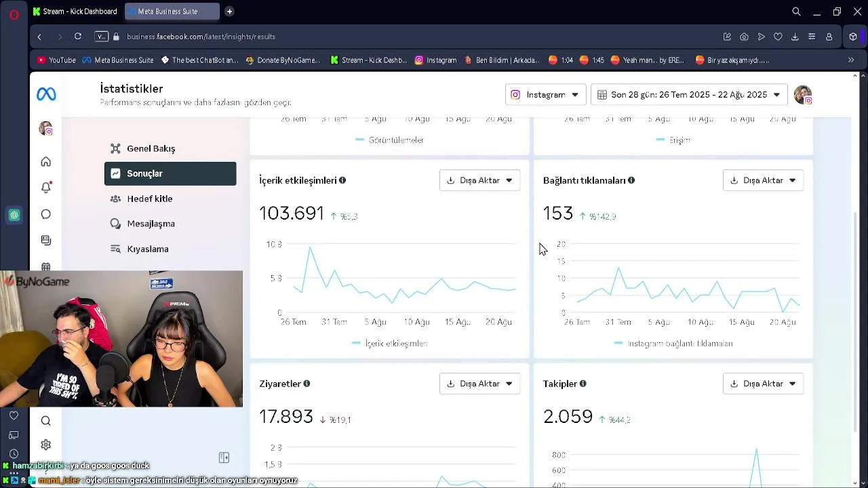Screen dimensions: 868x488
Task: Show info for İçerik etkileşimleri
Action: coord(342,180)
